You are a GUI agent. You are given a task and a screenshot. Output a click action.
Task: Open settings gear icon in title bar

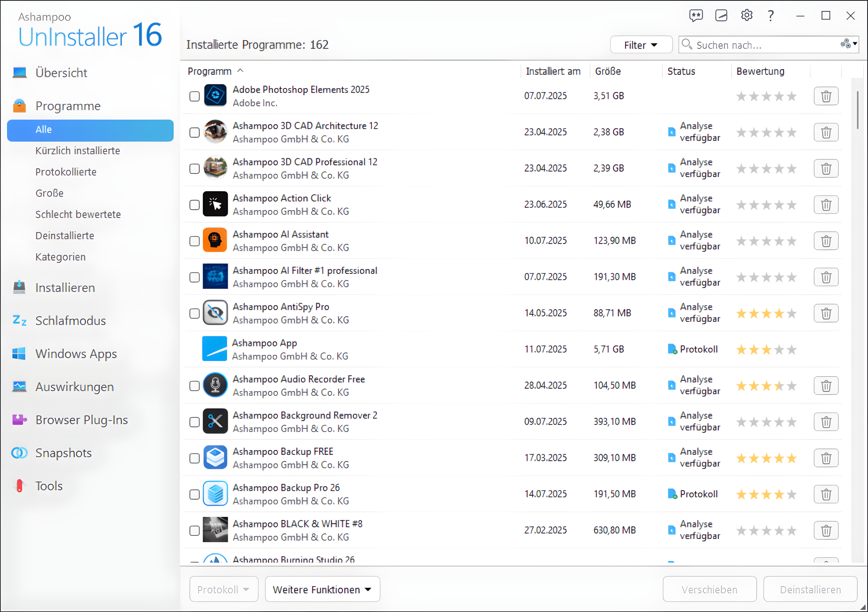click(x=746, y=15)
